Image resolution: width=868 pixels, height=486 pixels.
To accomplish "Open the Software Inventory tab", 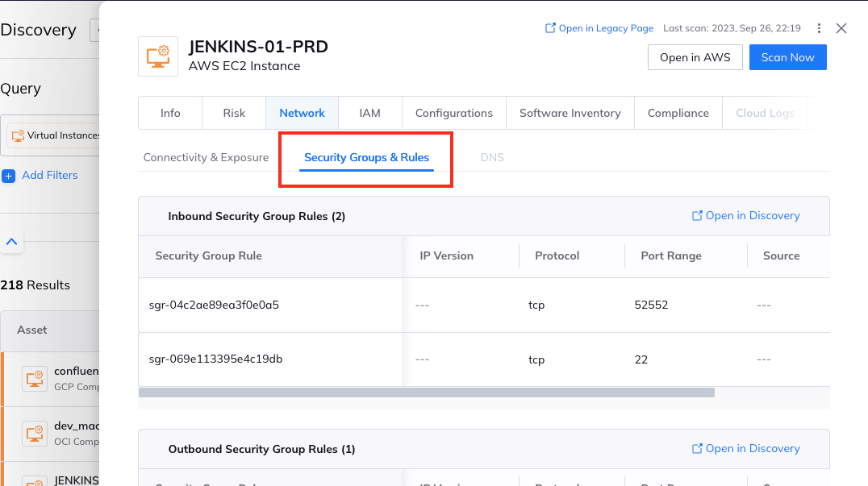I will pos(570,113).
